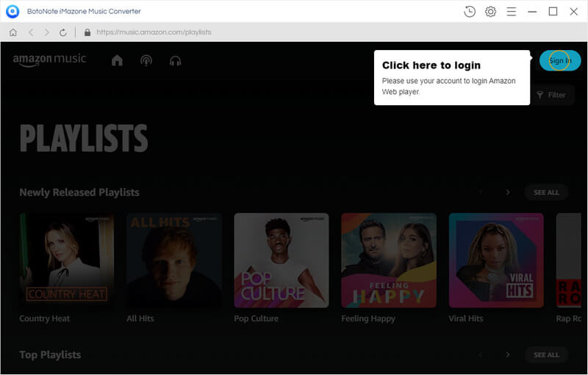588x375 pixels.
Task: Open the Viral Hits playlist cover
Action: point(496,260)
